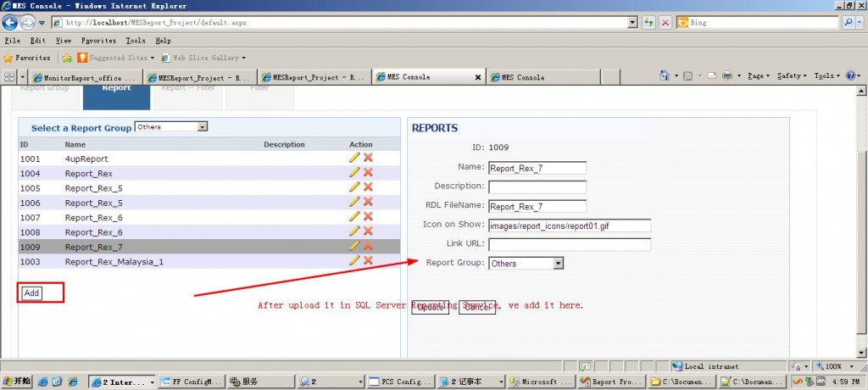Refresh the page with the green arrows icon
The height and width of the screenshot is (390, 868).
(648, 23)
